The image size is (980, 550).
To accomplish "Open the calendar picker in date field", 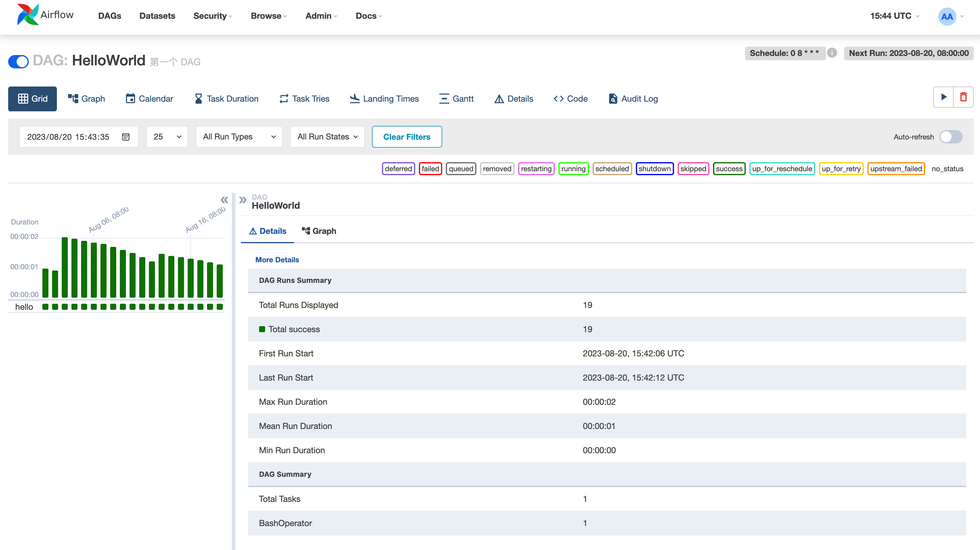I will (x=126, y=137).
